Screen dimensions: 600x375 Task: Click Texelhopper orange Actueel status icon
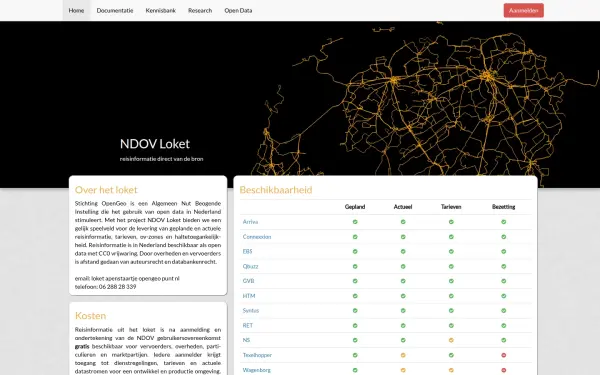coord(403,355)
